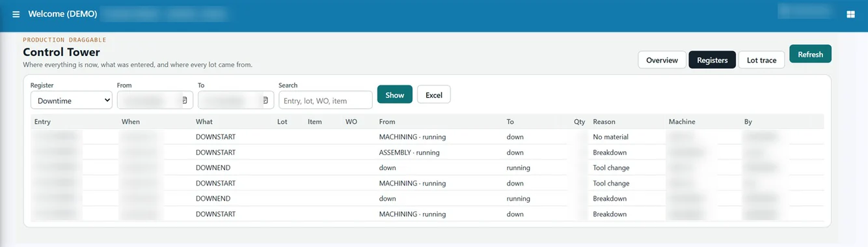868x247 pixels.
Task: Click the Lot column header
Action: [x=282, y=122]
